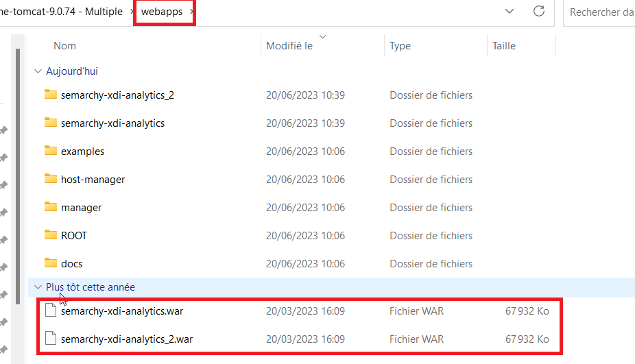635x364 pixels.
Task: Click the folder icon of semarchy-xdi-analytics
Action: (51, 122)
